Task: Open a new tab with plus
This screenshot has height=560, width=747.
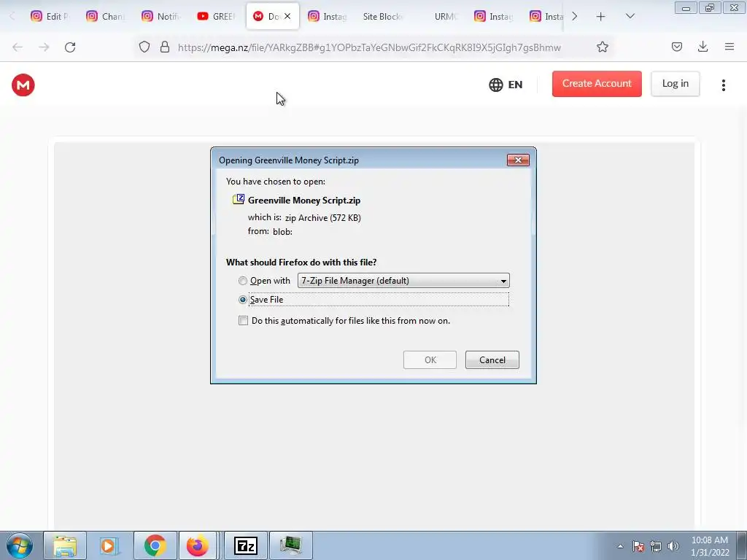Action: 601,17
